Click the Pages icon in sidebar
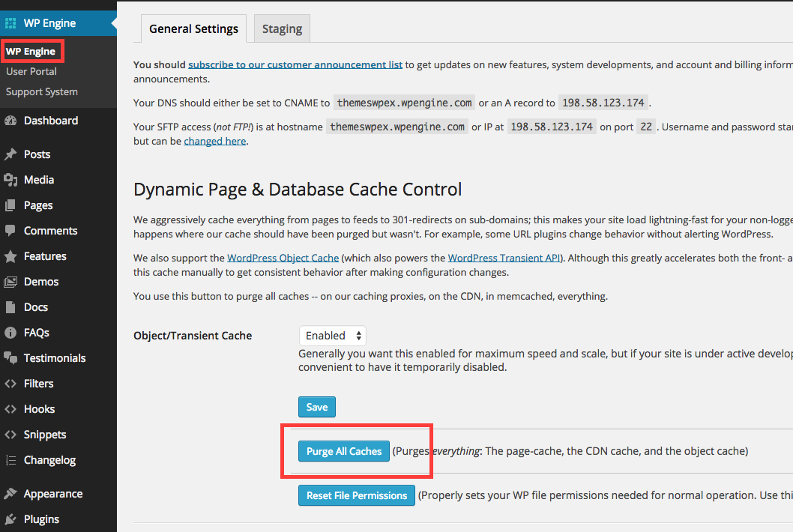The image size is (793, 532). click(x=10, y=205)
